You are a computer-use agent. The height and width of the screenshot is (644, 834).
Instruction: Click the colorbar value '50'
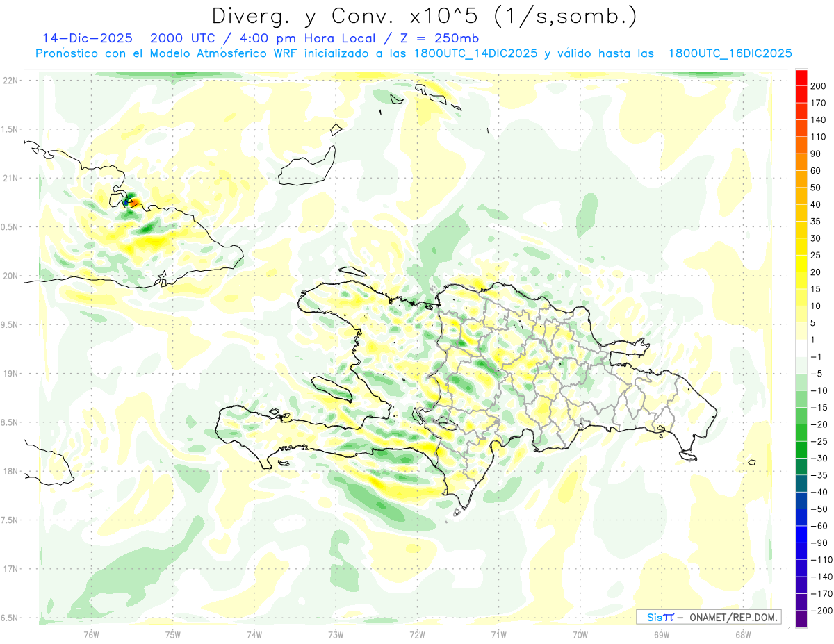coord(817,188)
